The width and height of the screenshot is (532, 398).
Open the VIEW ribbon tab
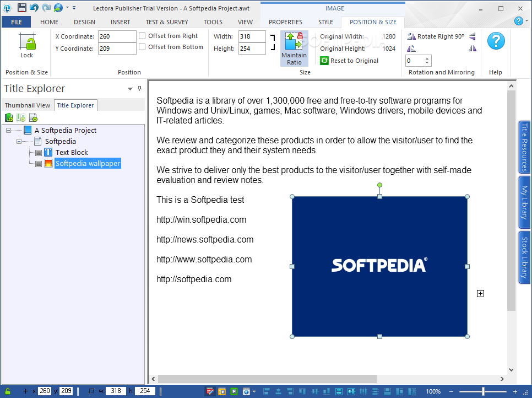point(245,22)
